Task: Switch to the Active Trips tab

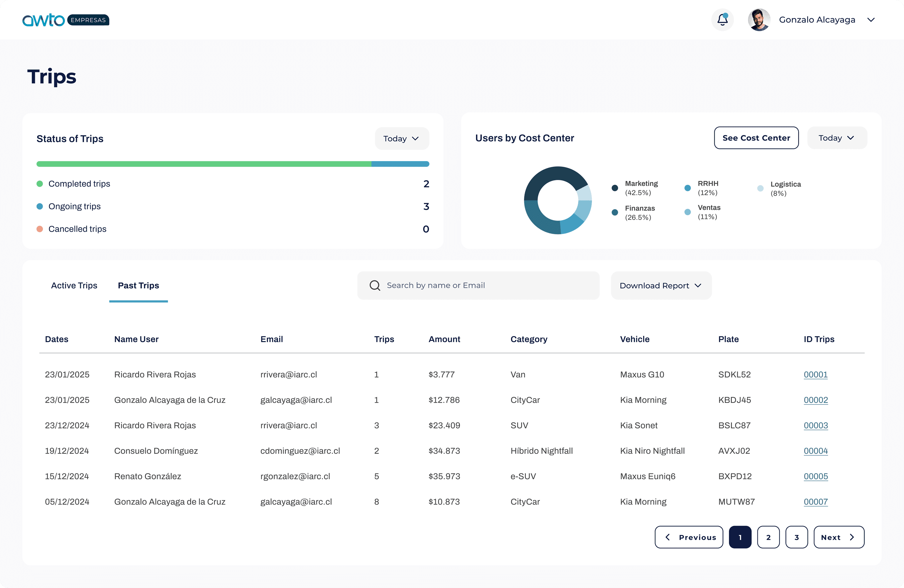Action: (74, 286)
